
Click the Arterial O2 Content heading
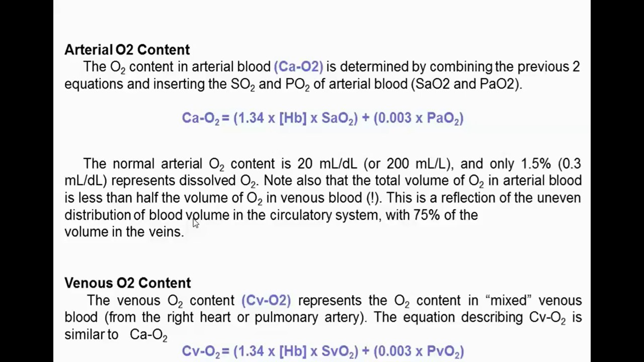[127, 50]
